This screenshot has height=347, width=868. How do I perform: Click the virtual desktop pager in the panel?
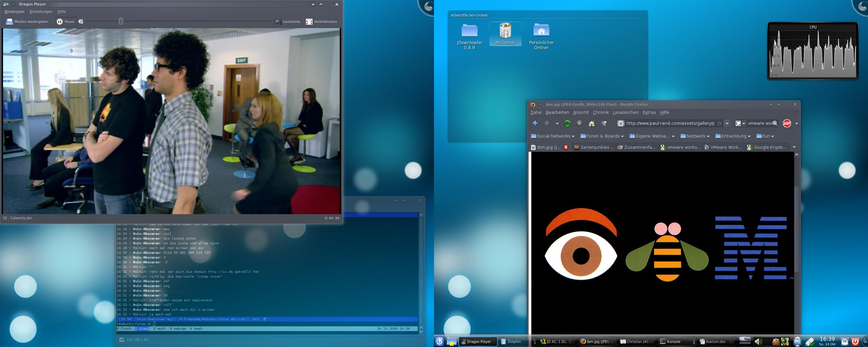click(745, 341)
